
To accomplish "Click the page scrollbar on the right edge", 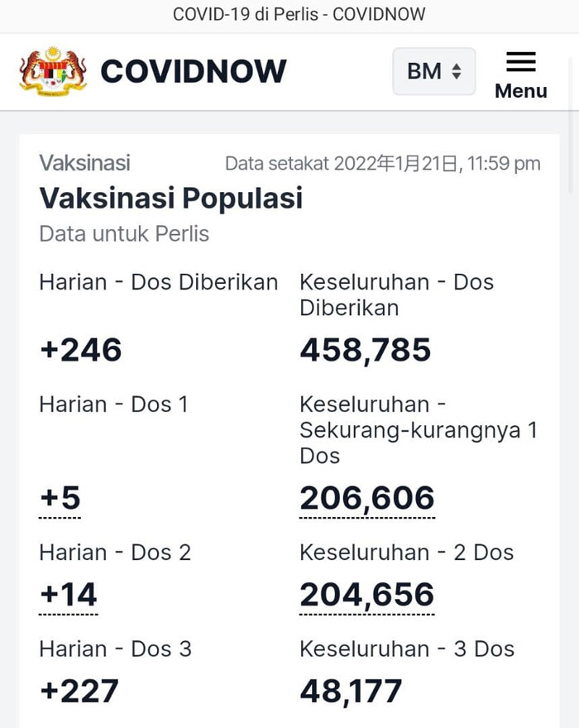I will [571, 126].
